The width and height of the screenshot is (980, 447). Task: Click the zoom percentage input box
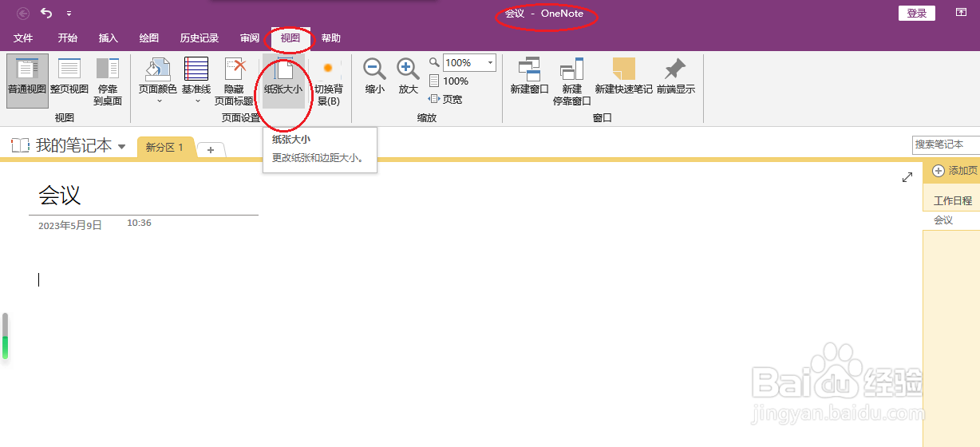(463, 62)
